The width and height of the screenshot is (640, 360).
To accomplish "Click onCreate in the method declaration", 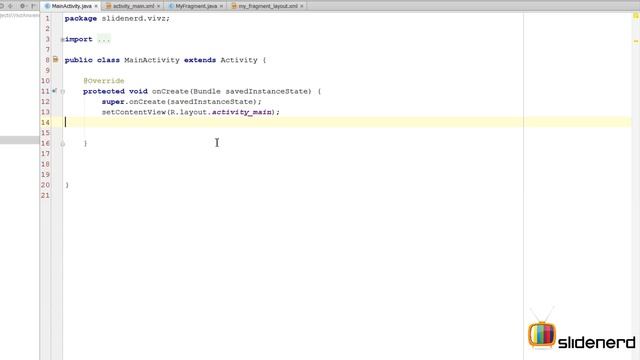I will coord(170,91).
